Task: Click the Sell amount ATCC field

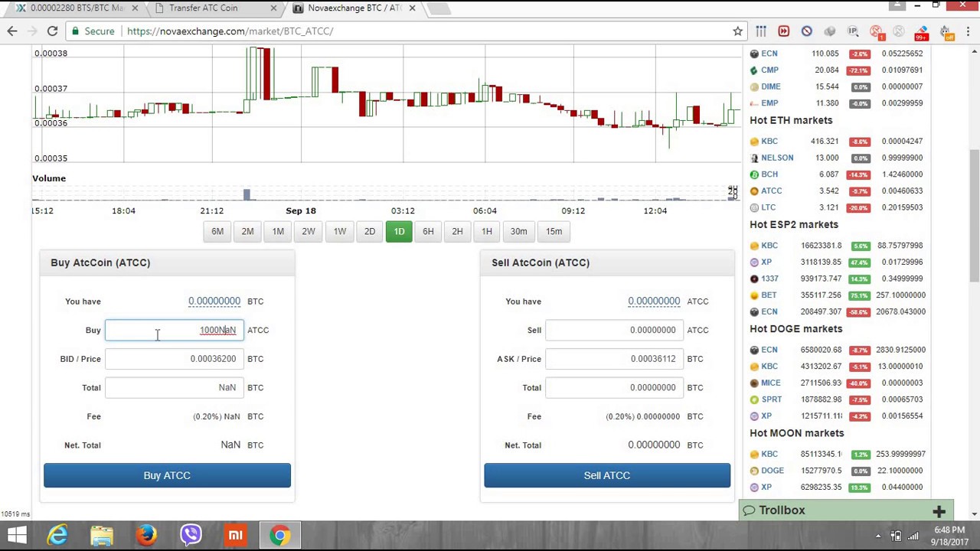Action: tap(615, 330)
